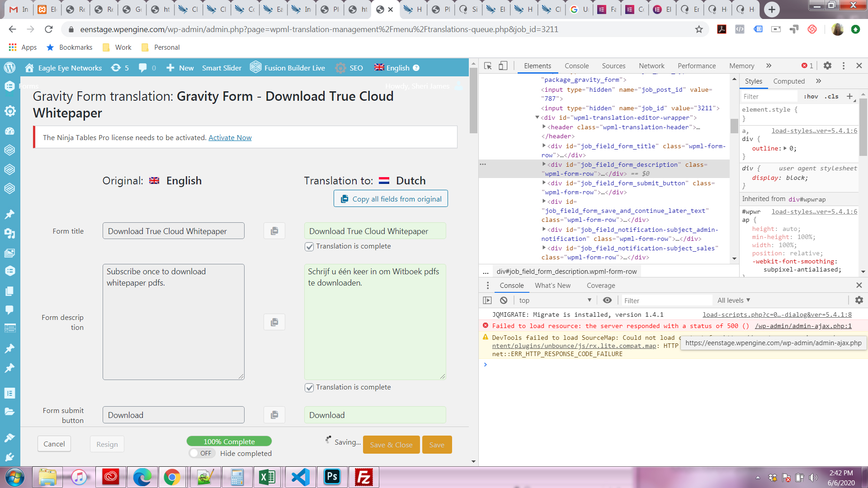Copy Form submit button text icon
The width and height of the screenshot is (868, 488).
coord(274,415)
